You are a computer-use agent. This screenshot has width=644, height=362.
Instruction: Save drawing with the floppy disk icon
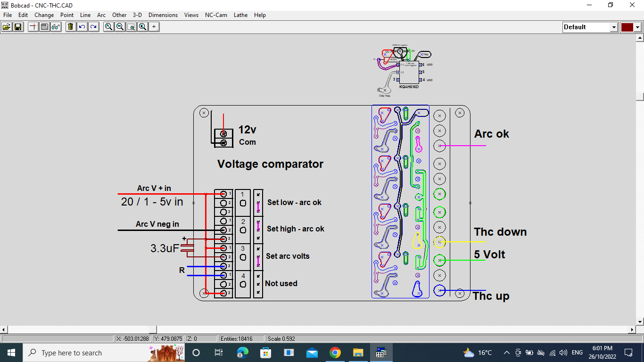click(x=18, y=27)
